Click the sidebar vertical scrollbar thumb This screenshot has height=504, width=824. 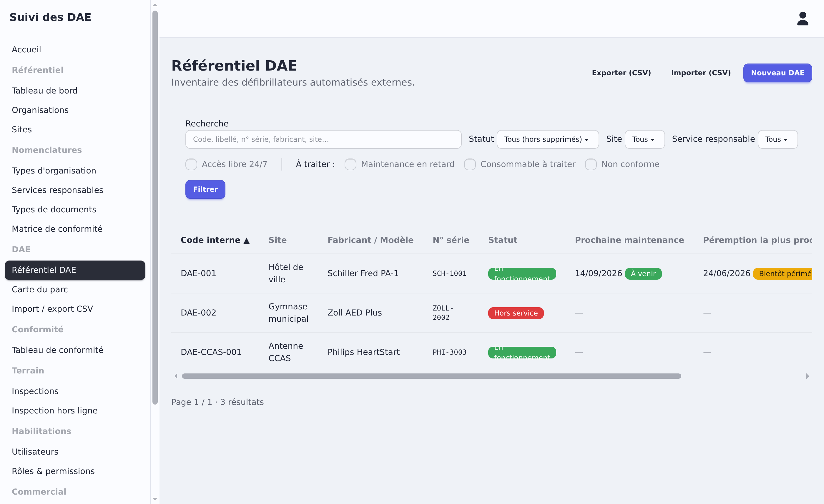coord(155,207)
